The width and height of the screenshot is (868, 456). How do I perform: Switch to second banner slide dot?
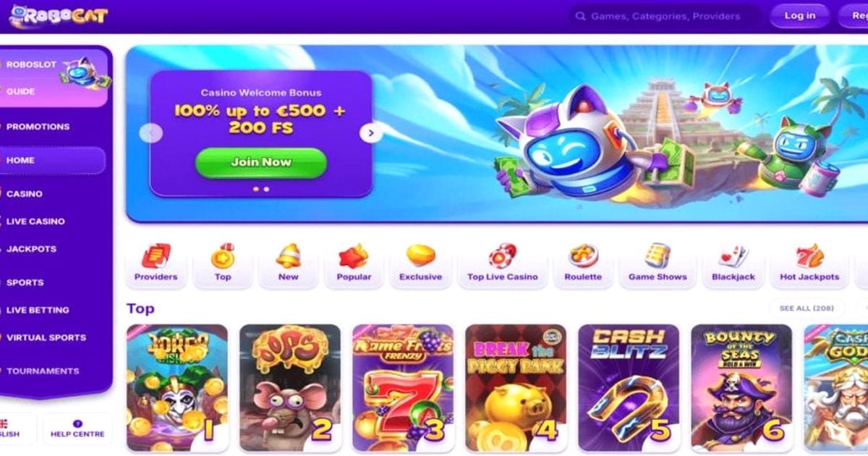tap(266, 189)
